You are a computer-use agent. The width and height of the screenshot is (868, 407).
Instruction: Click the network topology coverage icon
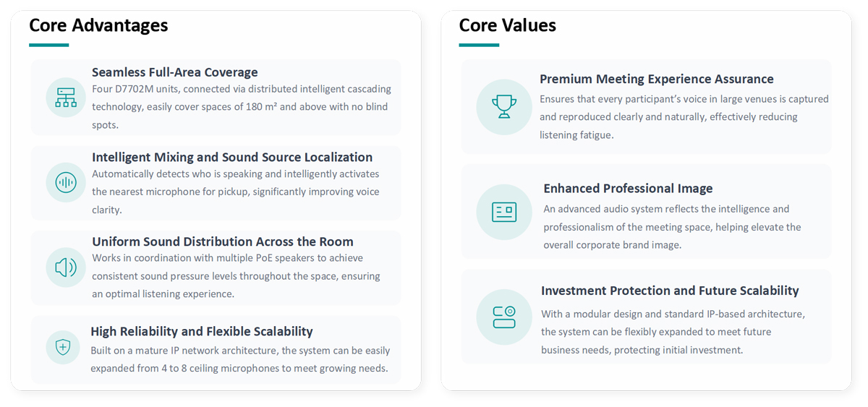coord(66,98)
